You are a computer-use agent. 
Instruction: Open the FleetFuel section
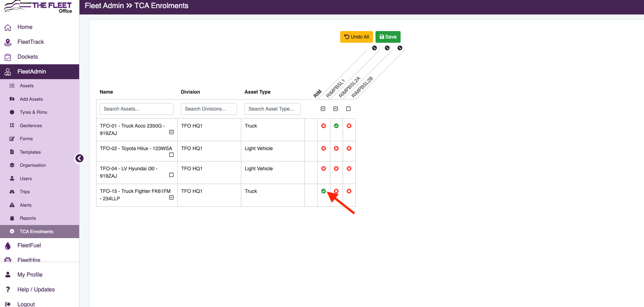40,246
